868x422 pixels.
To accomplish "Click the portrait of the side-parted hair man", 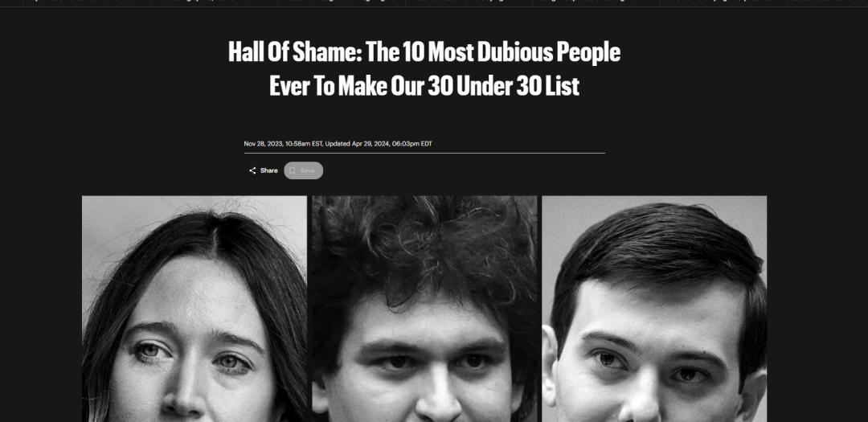I will coord(654,309).
